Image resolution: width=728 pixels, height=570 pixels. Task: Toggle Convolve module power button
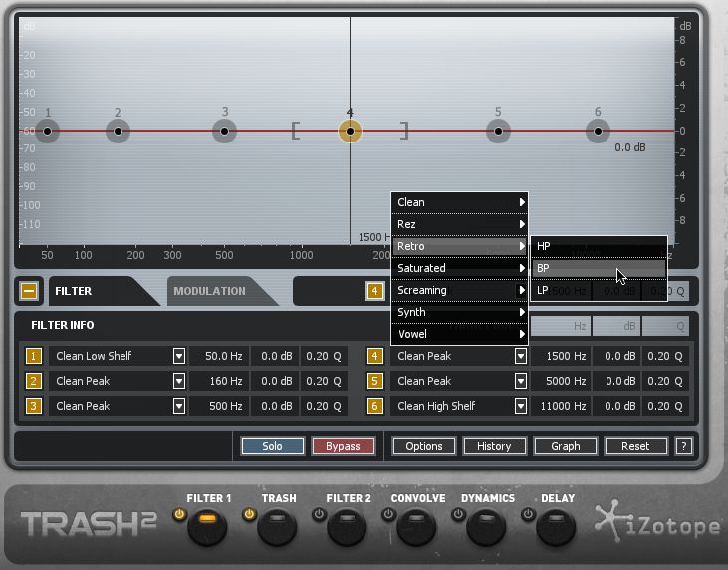coord(388,515)
